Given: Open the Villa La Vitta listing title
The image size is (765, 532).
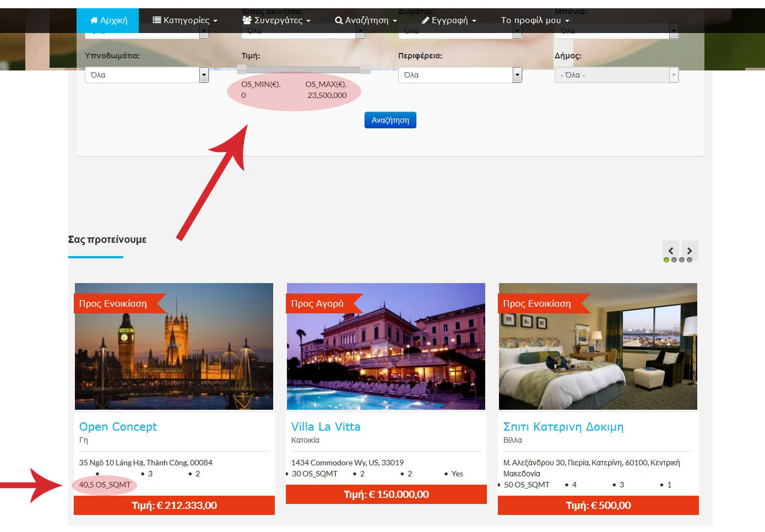Looking at the screenshot, I should pos(325,427).
